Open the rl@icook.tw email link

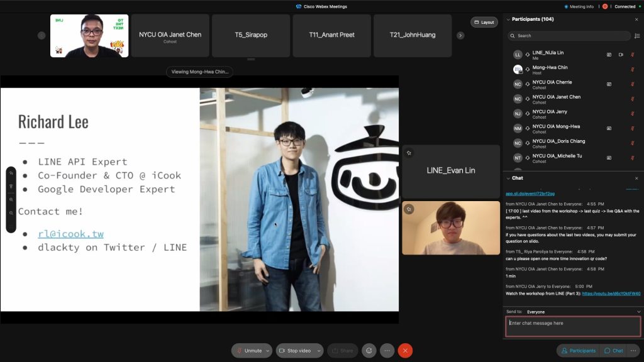(x=70, y=234)
